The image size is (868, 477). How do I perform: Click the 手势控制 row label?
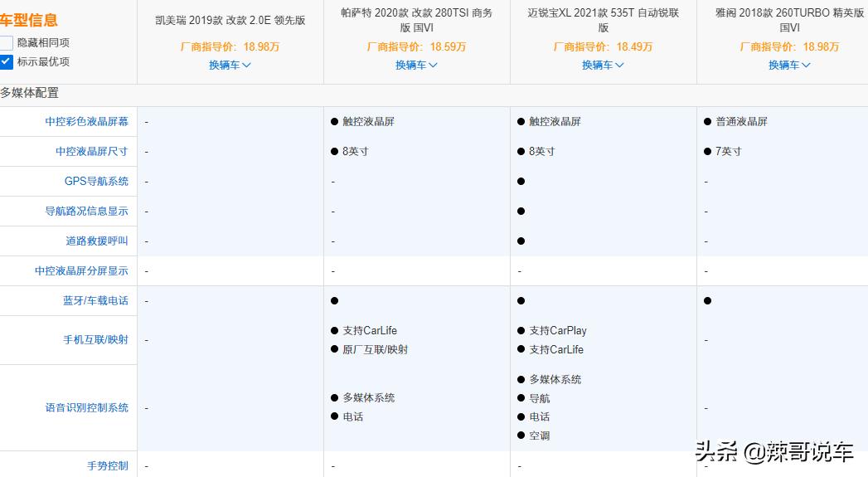coord(108,466)
